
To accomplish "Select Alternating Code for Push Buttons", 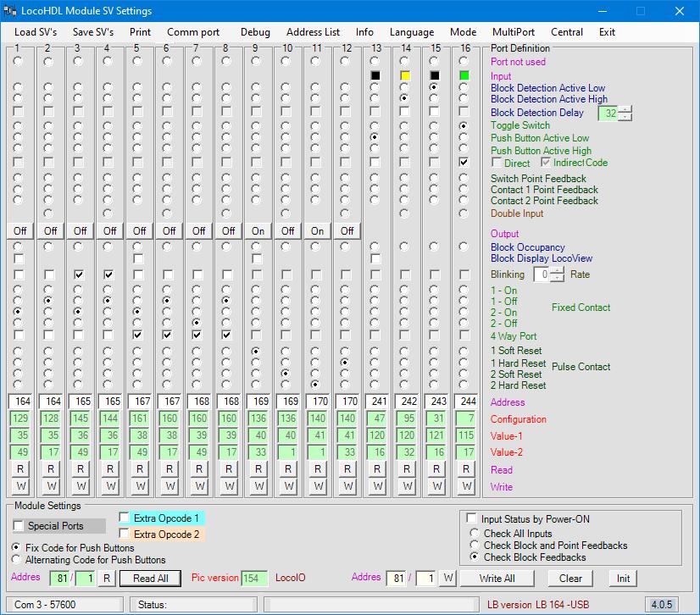I will point(16,559).
